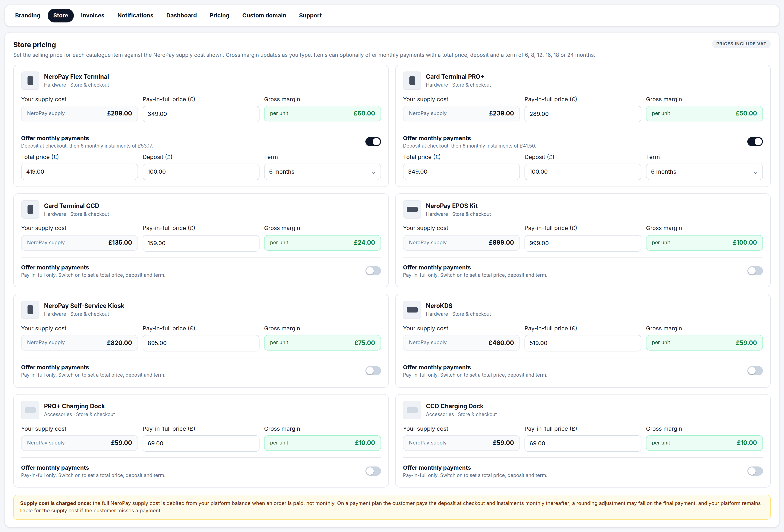Click the £59.00 gross margin for NeroKDS
The height and width of the screenshot is (532, 784).
coord(746,343)
